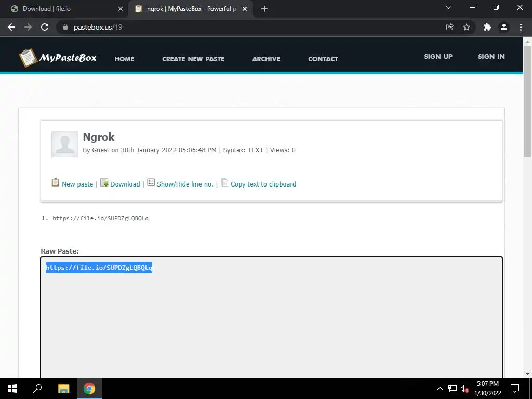Click inside the Raw Paste text area
This screenshot has height=399, width=532.
(x=271, y=317)
